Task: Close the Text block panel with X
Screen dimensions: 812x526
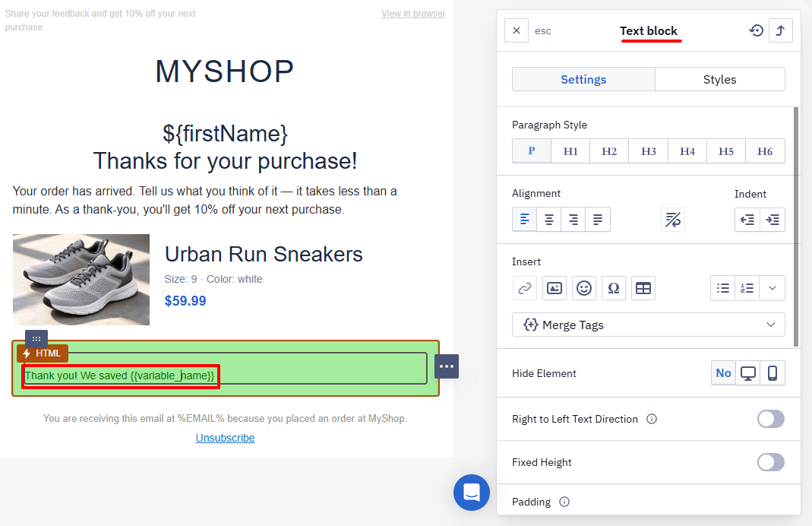Action: [517, 30]
